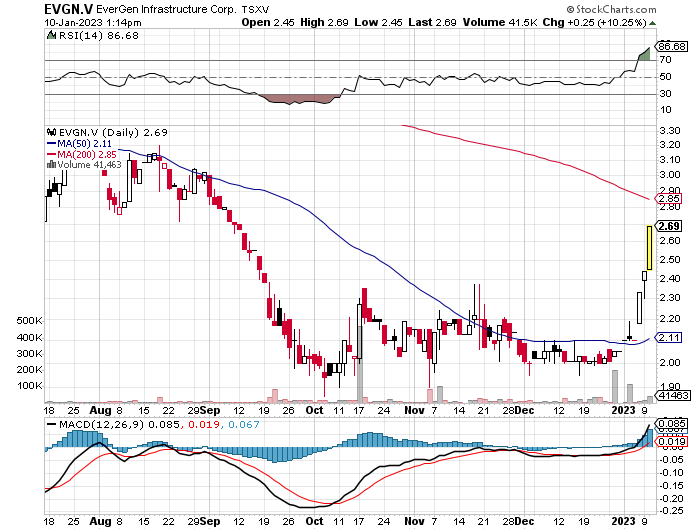Click the 0.085 MACD axis tag
This screenshot has height=530, width=700.
tap(672, 423)
